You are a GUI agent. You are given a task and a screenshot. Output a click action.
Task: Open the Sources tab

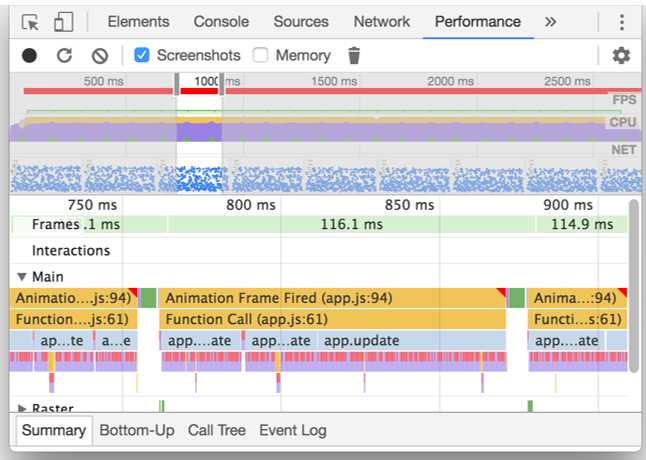click(x=301, y=22)
